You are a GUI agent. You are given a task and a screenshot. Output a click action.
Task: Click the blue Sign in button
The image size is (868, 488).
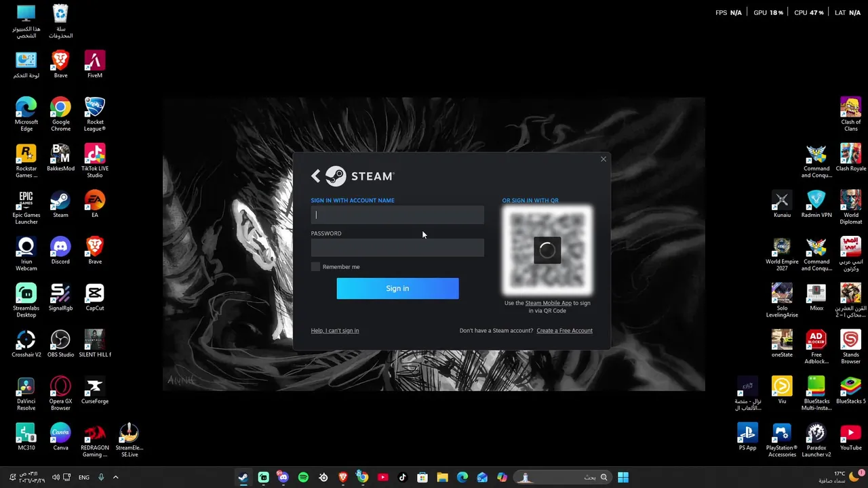[x=397, y=289]
